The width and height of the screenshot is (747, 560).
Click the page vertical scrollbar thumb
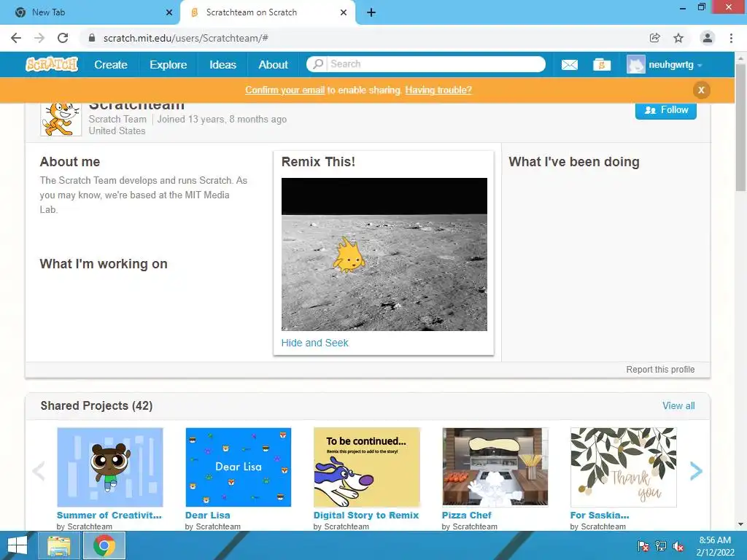click(741, 127)
